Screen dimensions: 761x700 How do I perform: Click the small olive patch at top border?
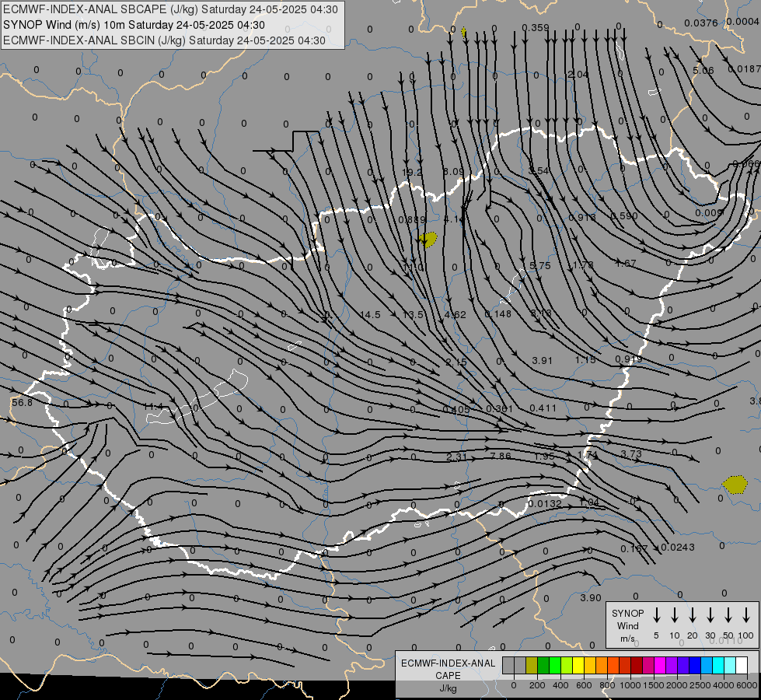(x=463, y=32)
